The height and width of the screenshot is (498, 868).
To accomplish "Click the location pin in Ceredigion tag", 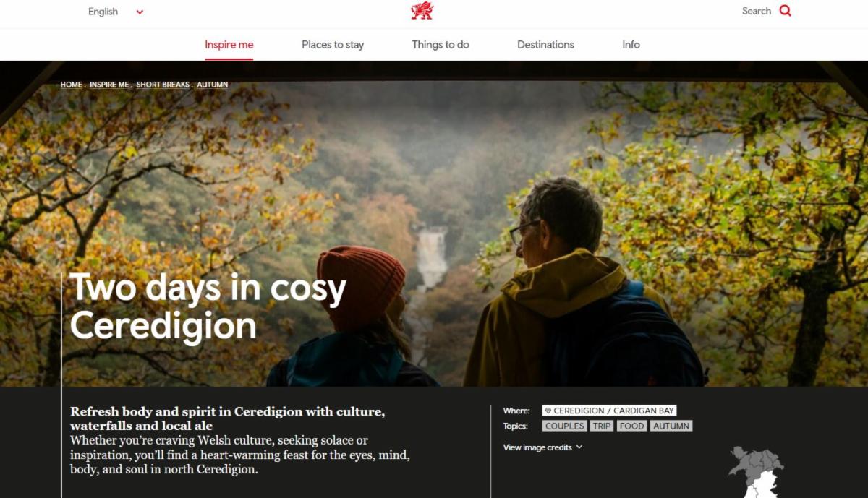I will (548, 411).
